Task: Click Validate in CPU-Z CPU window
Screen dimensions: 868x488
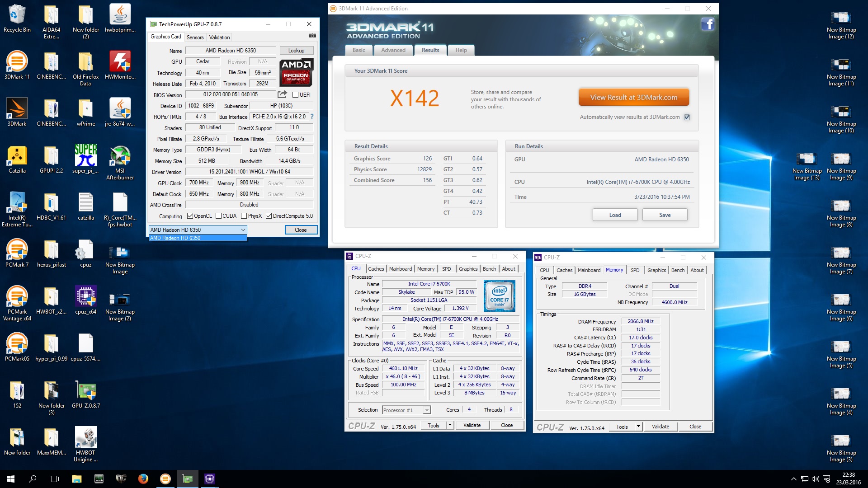Action: click(472, 425)
